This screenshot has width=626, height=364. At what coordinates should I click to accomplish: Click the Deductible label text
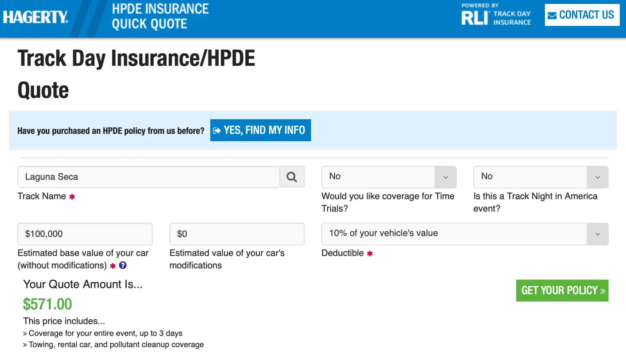click(x=343, y=253)
